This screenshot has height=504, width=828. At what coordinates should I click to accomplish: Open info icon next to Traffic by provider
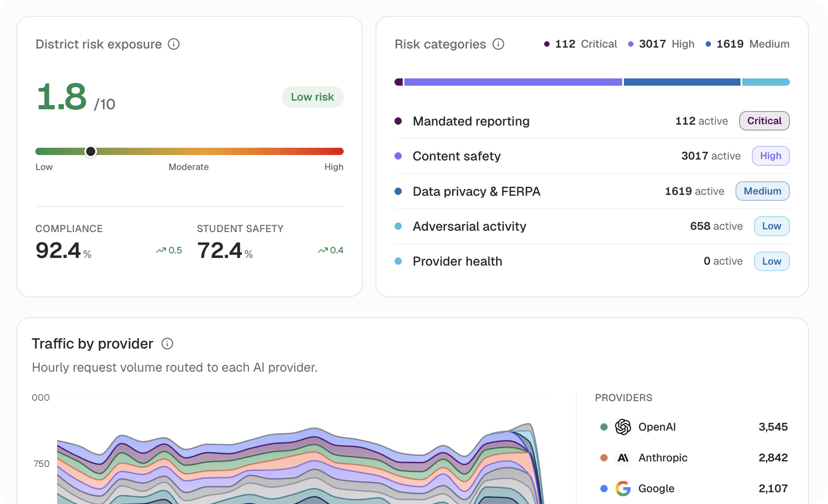167,344
